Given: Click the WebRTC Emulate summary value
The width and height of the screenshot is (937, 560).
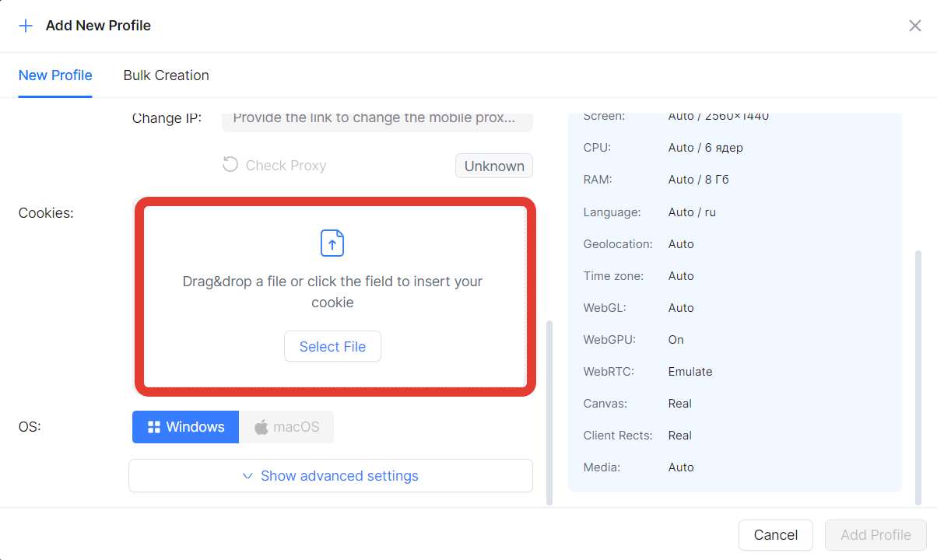Looking at the screenshot, I should 690,372.
